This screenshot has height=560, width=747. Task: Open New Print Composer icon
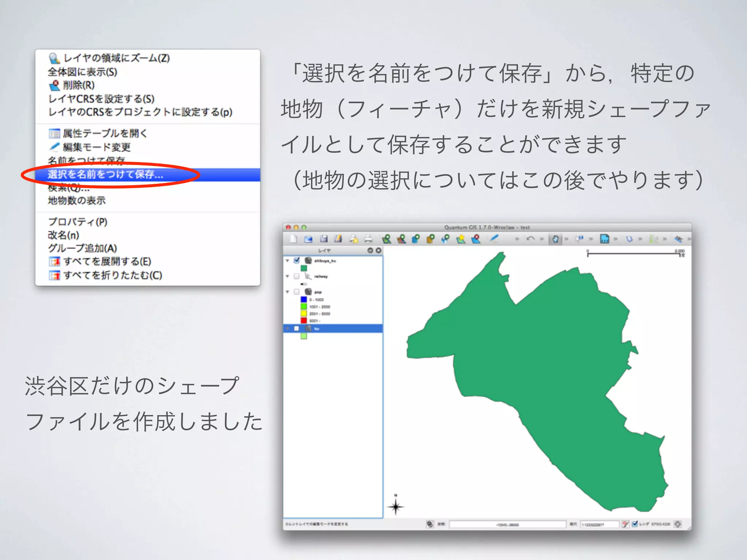coord(353,239)
